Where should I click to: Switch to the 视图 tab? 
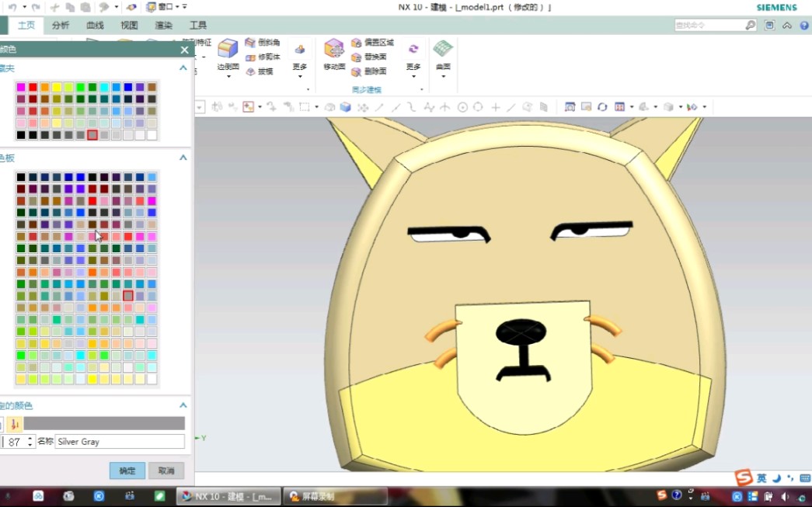[129, 26]
